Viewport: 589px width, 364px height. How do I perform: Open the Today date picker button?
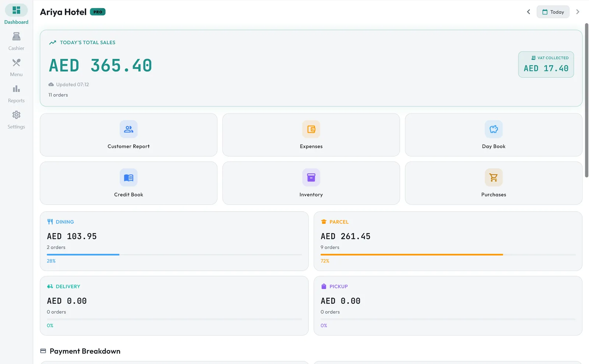click(x=553, y=12)
